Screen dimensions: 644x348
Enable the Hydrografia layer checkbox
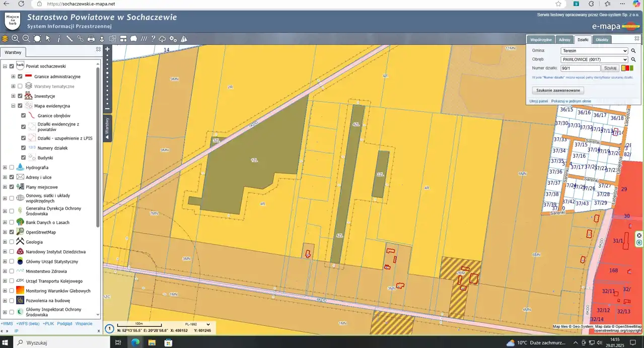12,168
